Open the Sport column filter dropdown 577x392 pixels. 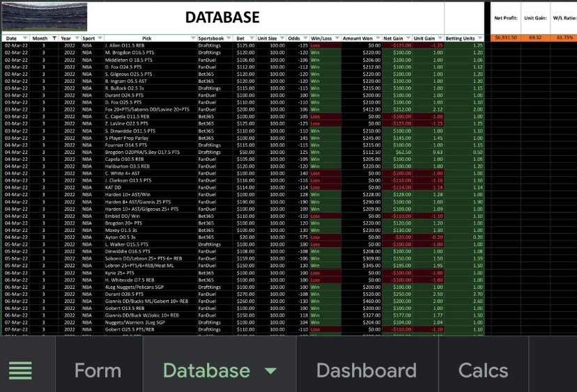click(x=100, y=38)
